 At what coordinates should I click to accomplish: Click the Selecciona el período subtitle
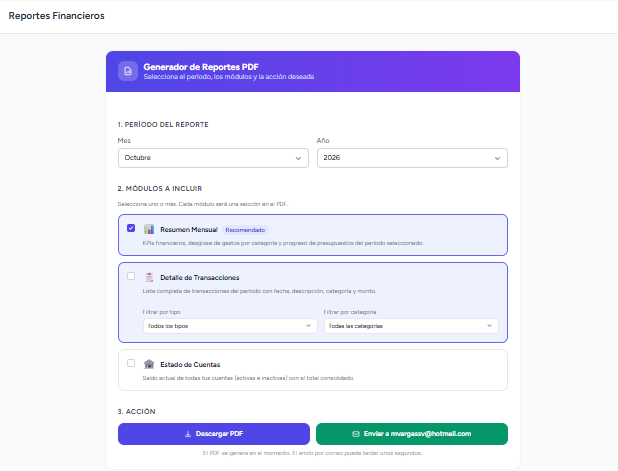229,77
